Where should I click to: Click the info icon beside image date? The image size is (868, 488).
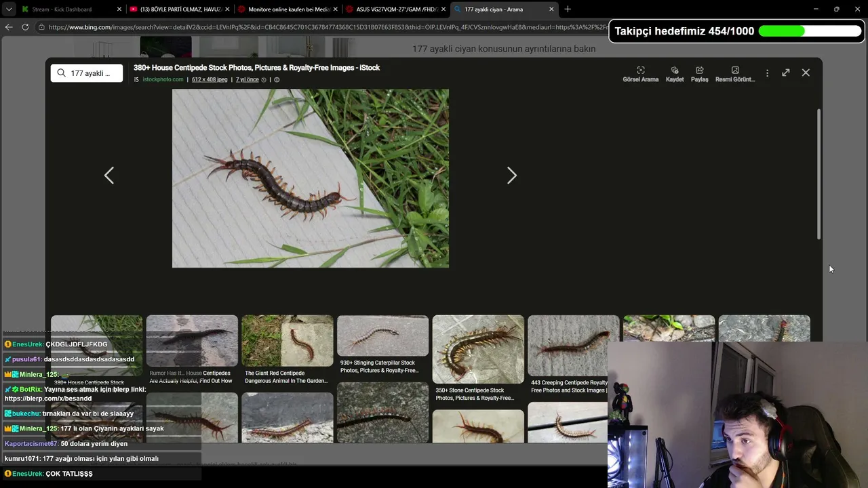click(x=276, y=79)
